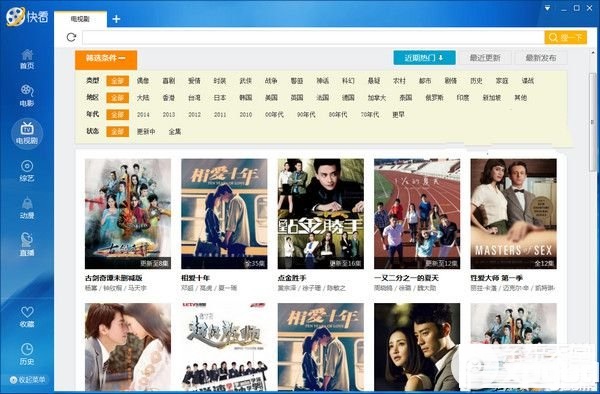Open 收藏 favorites heart icon
600x394 pixels.
click(x=27, y=317)
